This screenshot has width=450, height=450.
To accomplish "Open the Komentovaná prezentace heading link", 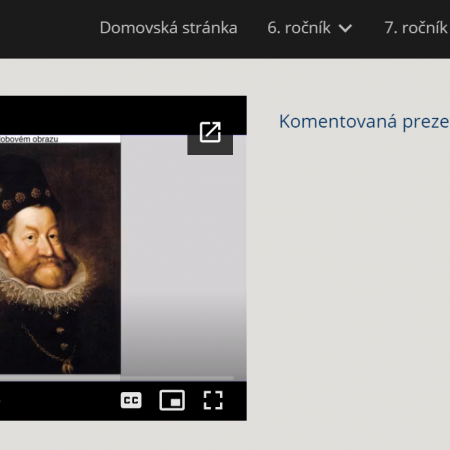I will click(364, 121).
